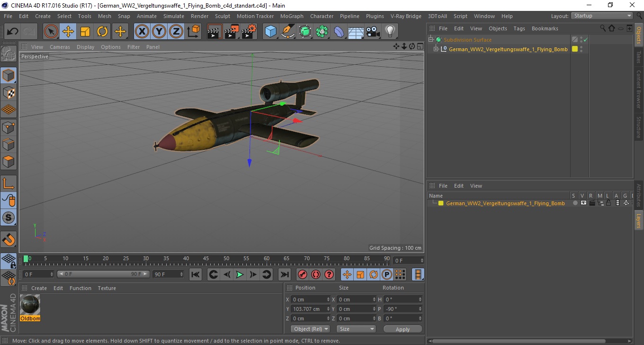
Task: Open Object manager Bookmarks menu
Action: coord(545,28)
